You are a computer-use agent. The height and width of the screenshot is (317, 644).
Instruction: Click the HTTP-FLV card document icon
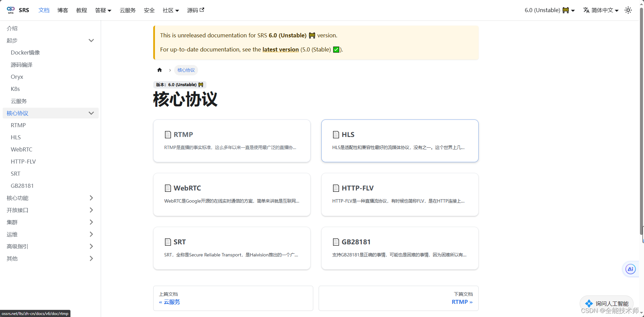tap(336, 188)
